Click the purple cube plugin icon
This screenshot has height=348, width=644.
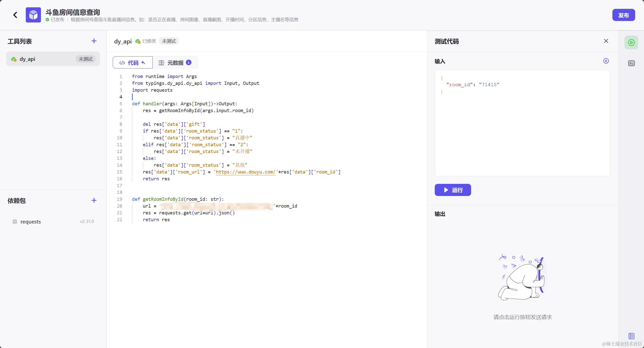click(33, 15)
